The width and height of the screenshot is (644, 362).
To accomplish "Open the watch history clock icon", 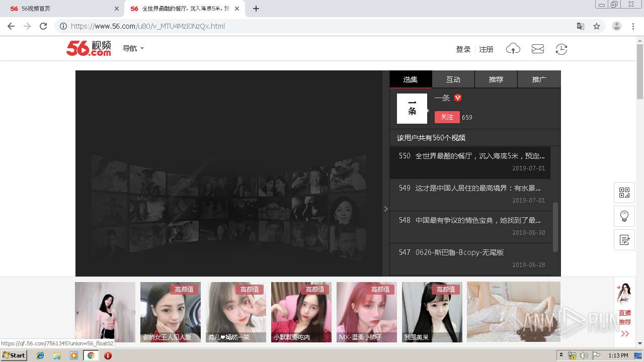I will click(561, 49).
